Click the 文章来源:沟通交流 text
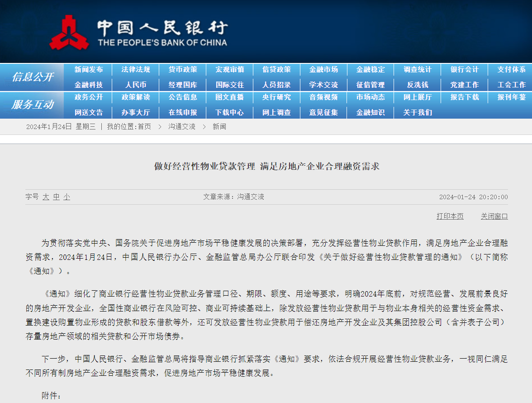The height and width of the screenshot is (403, 532). click(x=234, y=197)
